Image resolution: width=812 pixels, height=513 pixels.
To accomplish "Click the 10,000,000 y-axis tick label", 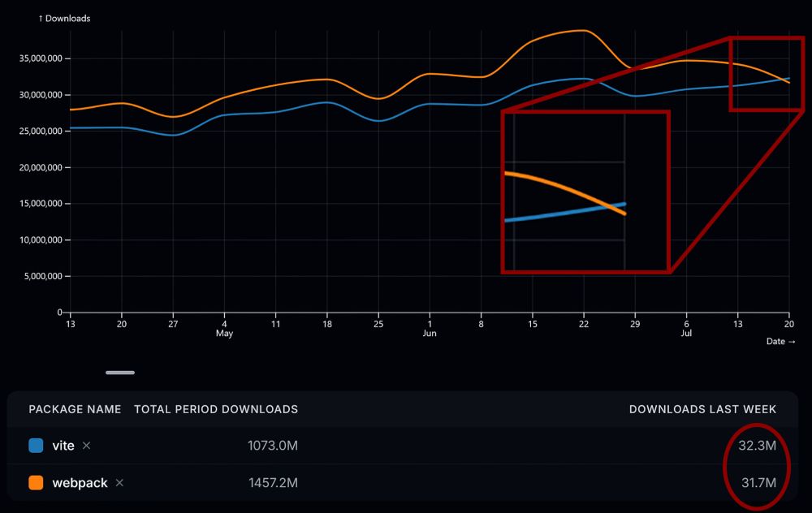I will click(x=41, y=239).
